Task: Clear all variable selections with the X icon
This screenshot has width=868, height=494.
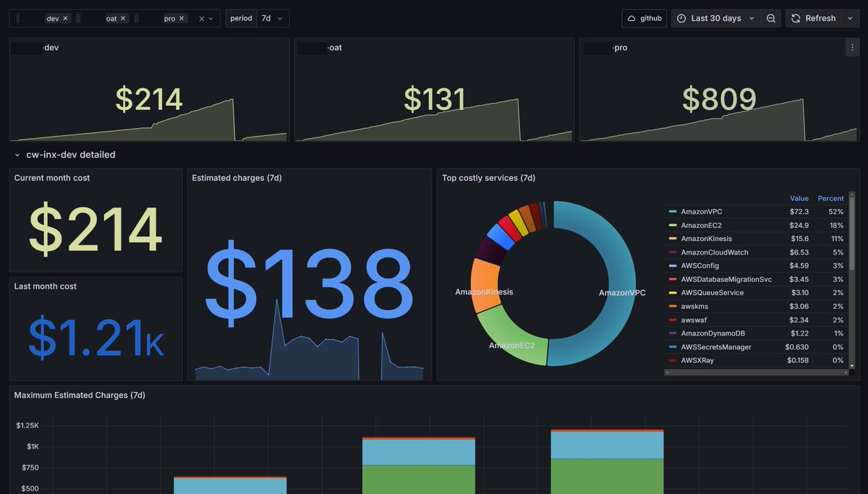Action: (201, 18)
